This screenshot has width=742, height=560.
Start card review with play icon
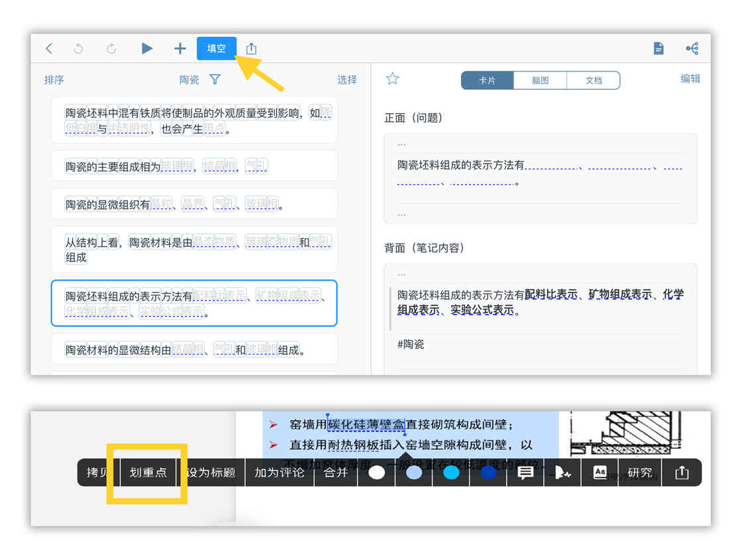click(146, 48)
